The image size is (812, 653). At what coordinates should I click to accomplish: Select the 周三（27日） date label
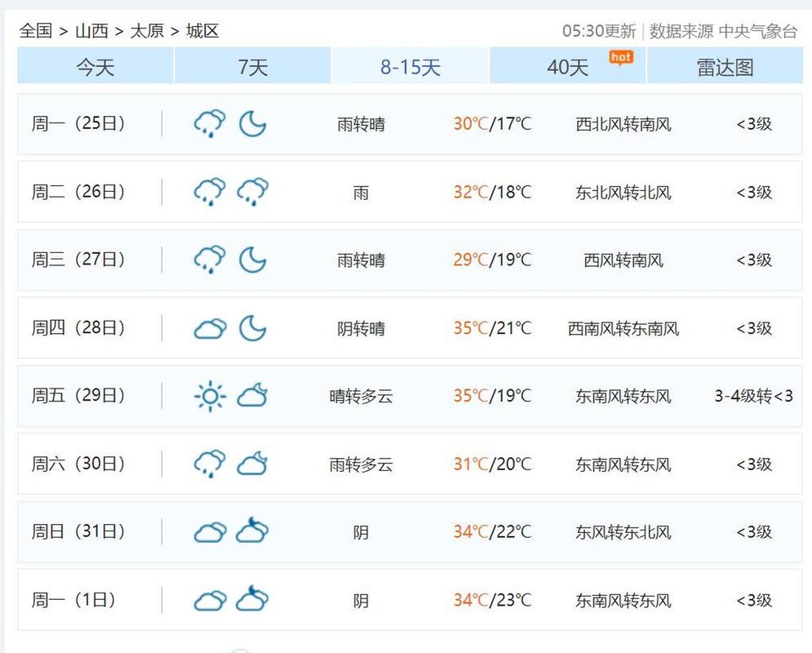[x=78, y=259]
